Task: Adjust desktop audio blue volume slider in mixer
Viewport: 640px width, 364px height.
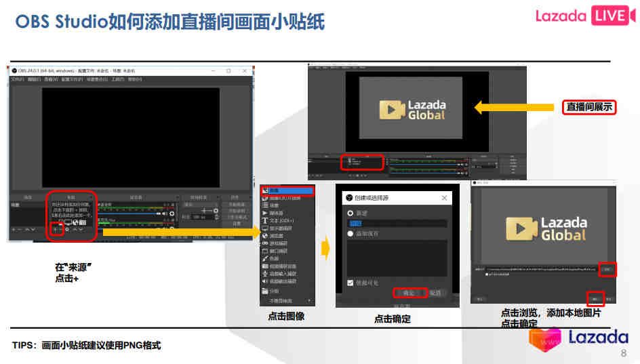Action: tap(129, 214)
